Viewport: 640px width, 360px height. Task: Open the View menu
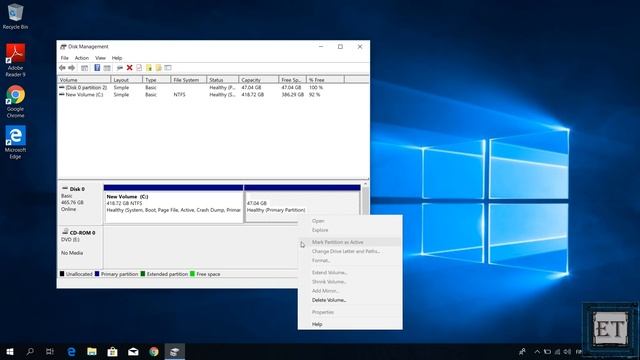click(100, 58)
